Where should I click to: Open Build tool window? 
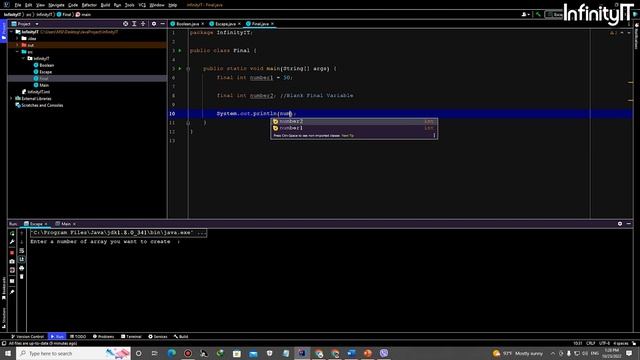point(181,337)
